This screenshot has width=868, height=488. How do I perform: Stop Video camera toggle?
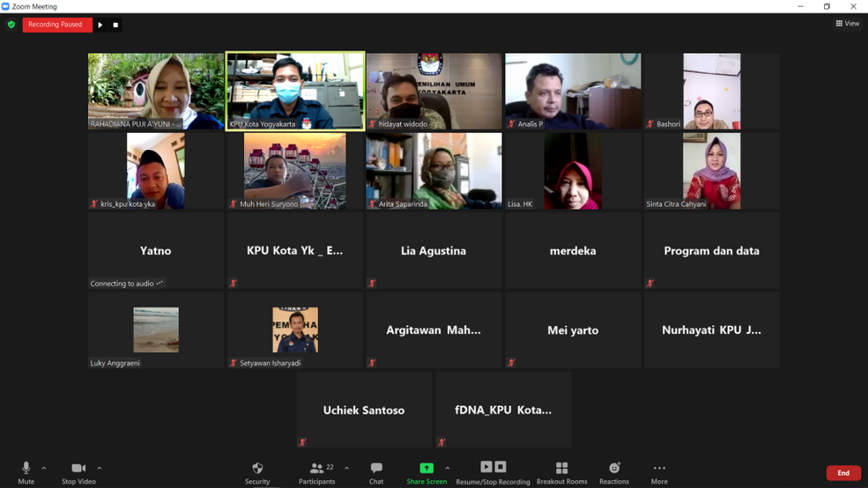click(78, 469)
